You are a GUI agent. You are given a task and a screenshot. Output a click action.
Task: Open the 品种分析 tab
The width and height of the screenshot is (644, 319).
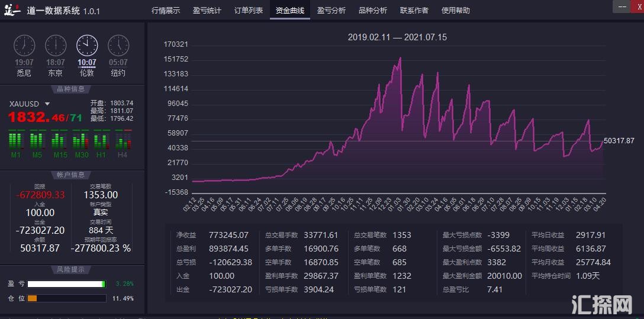point(373,11)
